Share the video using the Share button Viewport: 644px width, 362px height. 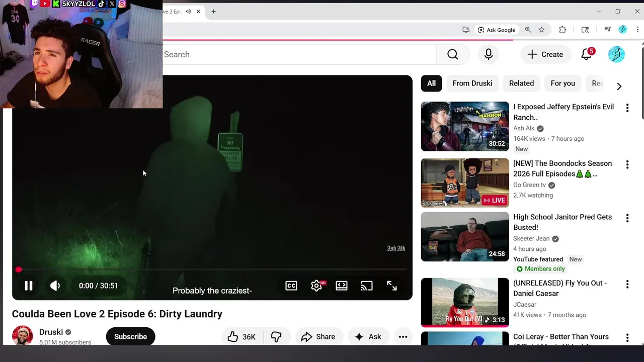318,337
